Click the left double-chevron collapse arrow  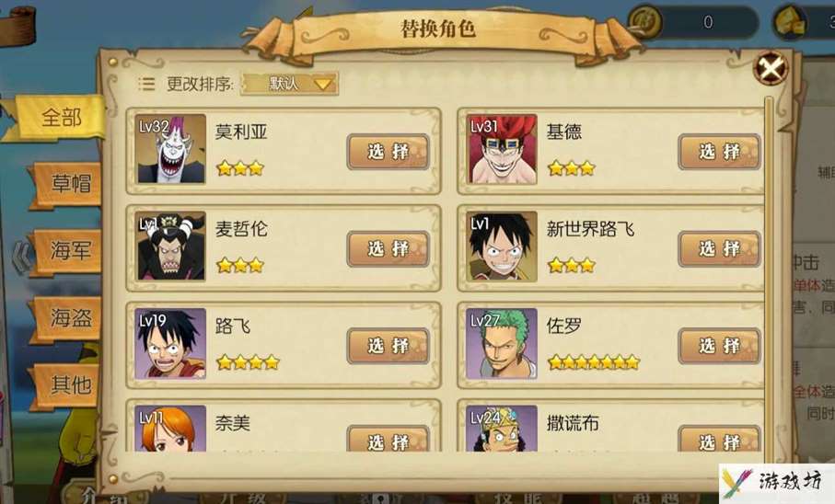(21, 256)
